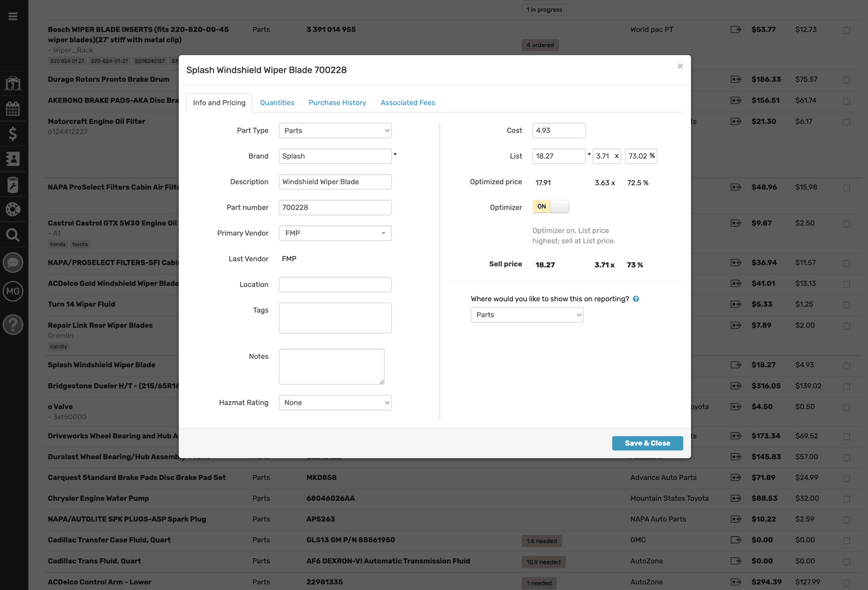Select the dollar sign payments icon
Viewport: 868px width, 590px height.
tap(13, 134)
